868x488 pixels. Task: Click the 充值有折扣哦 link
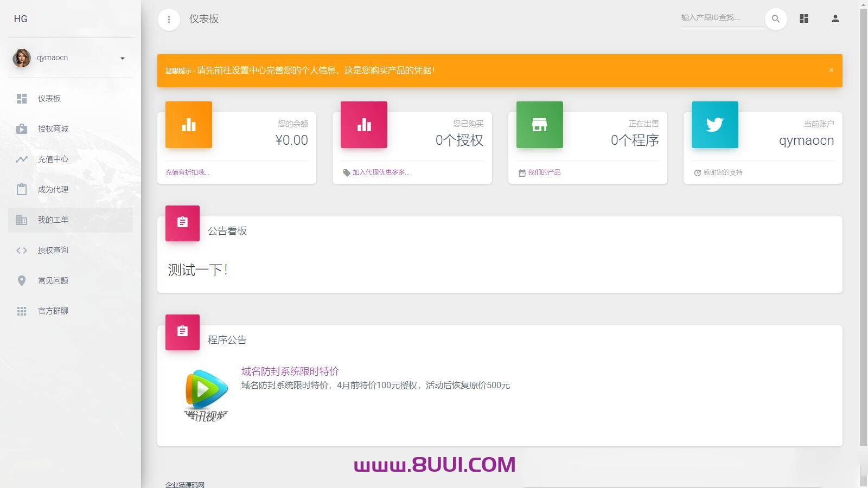(187, 172)
